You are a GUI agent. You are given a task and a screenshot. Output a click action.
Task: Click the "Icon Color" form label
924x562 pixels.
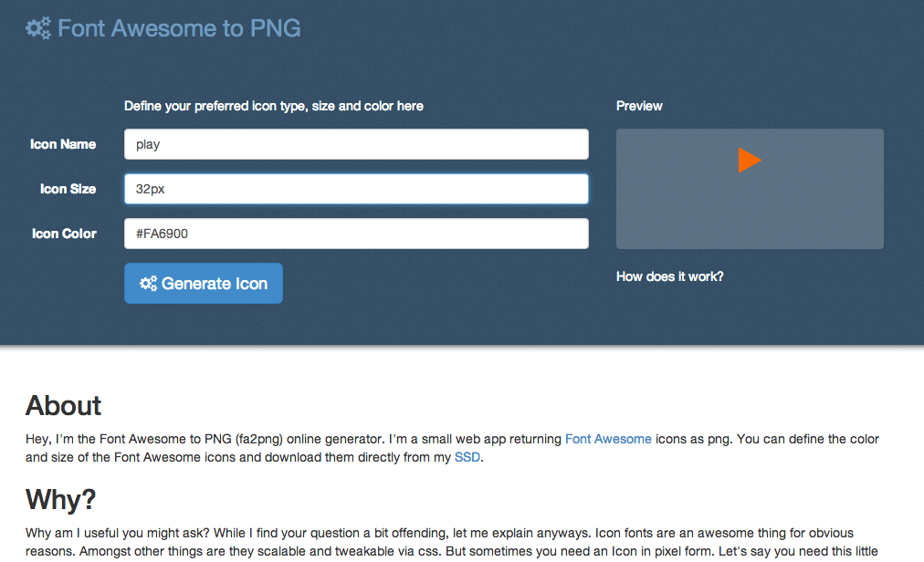[64, 234]
